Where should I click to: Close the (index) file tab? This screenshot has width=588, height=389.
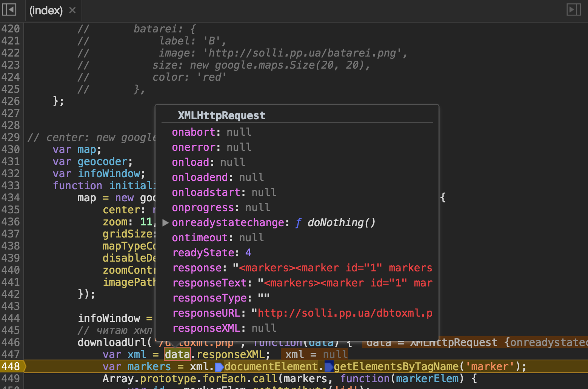tap(72, 10)
